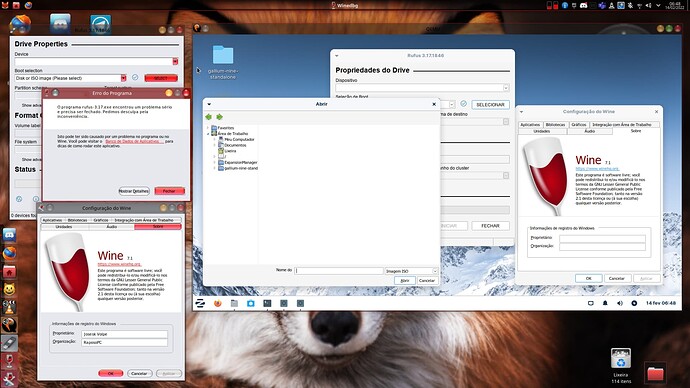Open the yellow cat face dock icon
The width and height of the screenshot is (690, 388).
(10, 289)
